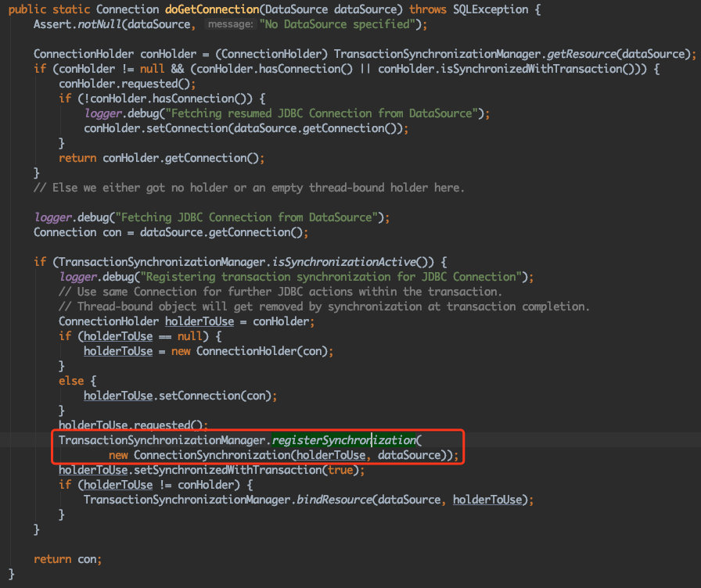Click highlighted registerSynchronization method
The height and width of the screenshot is (588, 701).
[343, 440]
